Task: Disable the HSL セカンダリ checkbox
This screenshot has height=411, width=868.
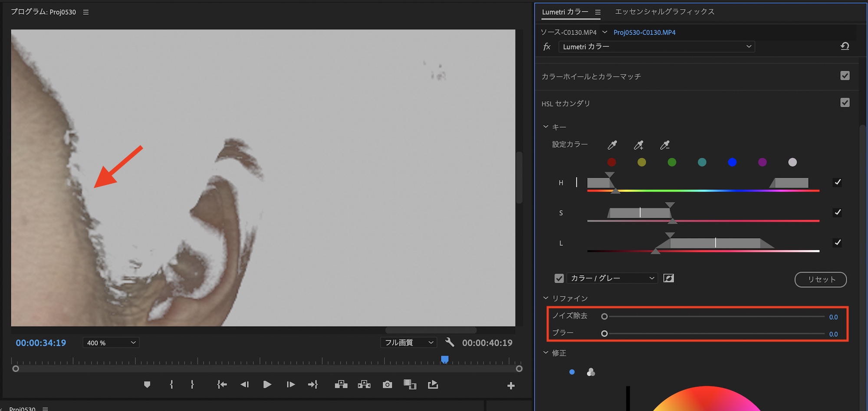Action: [845, 103]
